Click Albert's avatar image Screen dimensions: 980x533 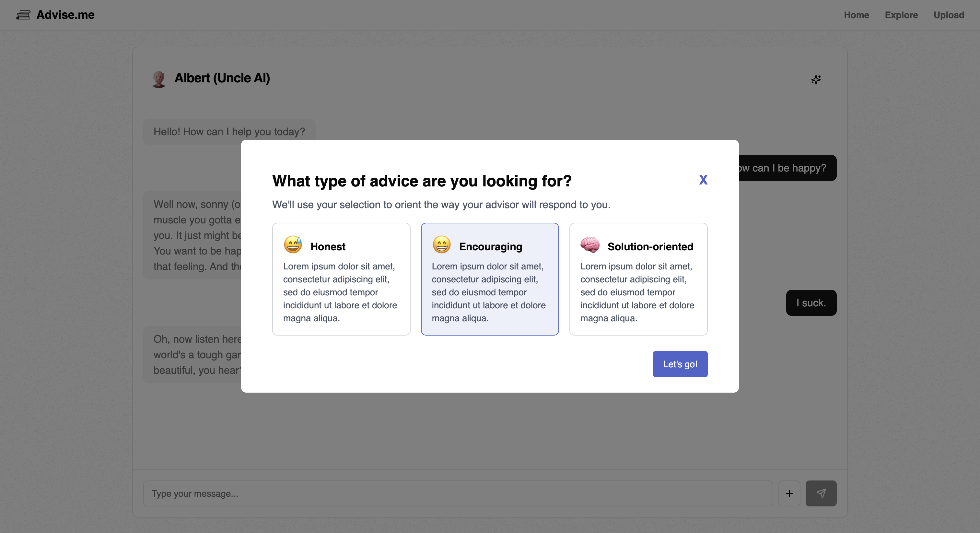[159, 79]
